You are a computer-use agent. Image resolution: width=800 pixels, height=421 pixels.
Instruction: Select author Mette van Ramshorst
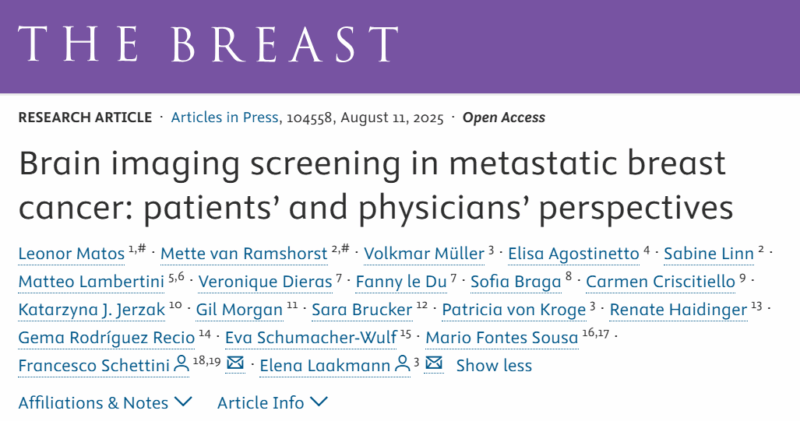coord(244,253)
